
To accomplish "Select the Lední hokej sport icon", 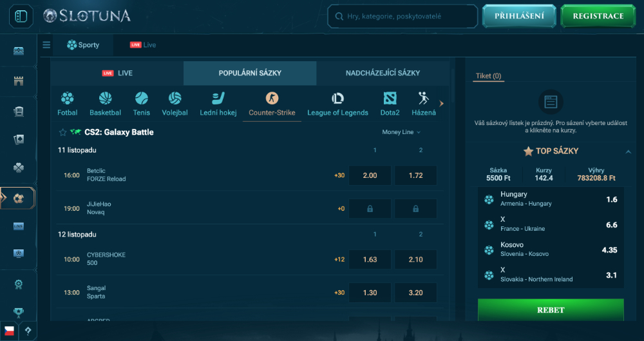I will (x=218, y=104).
